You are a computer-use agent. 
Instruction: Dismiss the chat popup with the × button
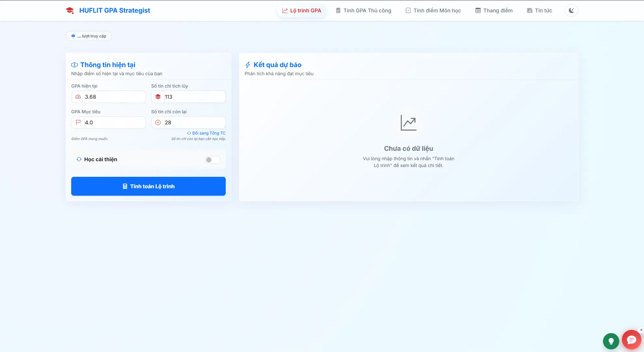(x=641, y=330)
